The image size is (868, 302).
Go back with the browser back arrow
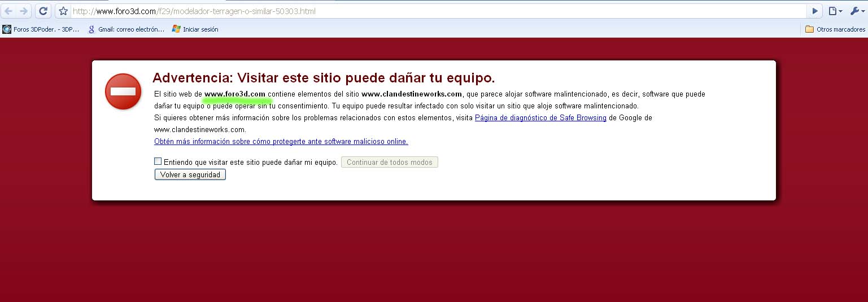click(8, 11)
